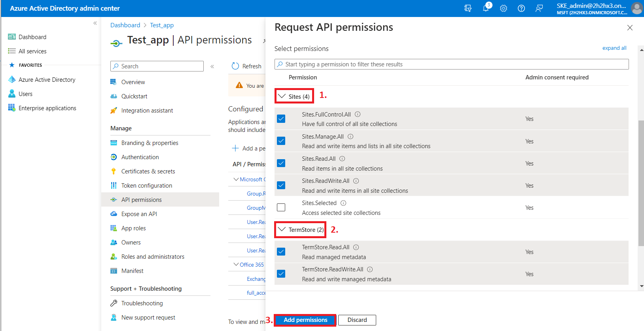Uncheck the TermStore.ReadWrite.All checkbox
Image resolution: width=644 pixels, height=331 pixels.
click(x=281, y=274)
